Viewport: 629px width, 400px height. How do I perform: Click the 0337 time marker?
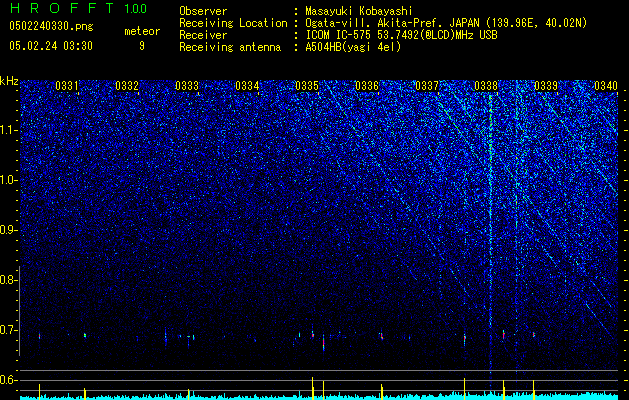point(427,86)
